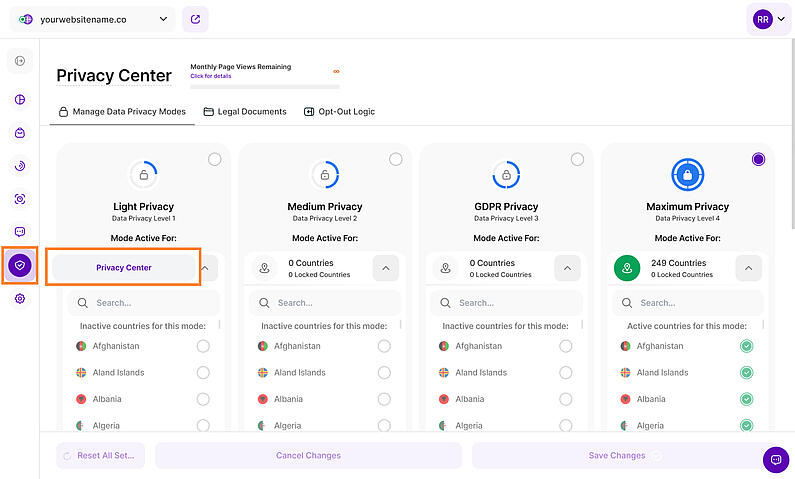The image size is (795, 479).
Task: Open the user account dropdown arrow
Action: point(781,19)
